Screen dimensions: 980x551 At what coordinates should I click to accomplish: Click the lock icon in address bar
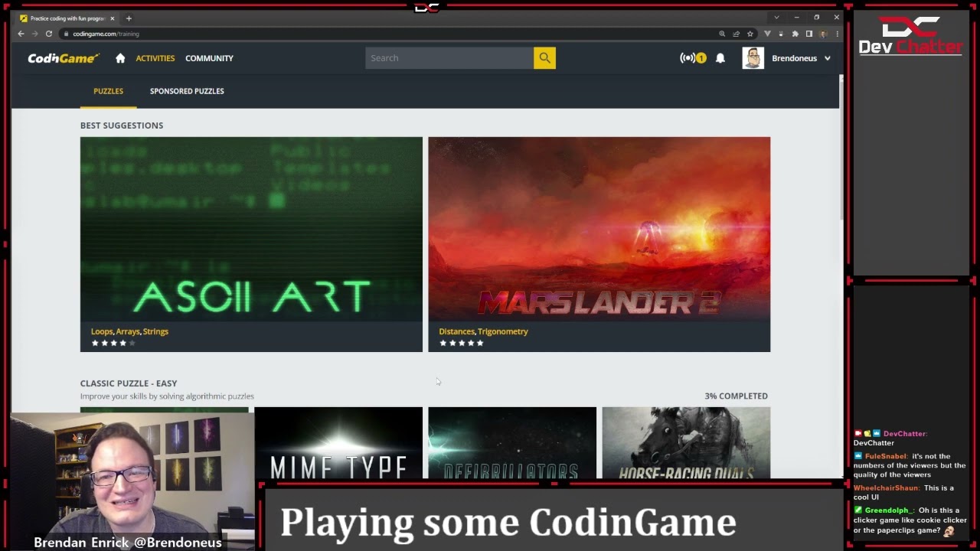pyautogui.click(x=67, y=34)
